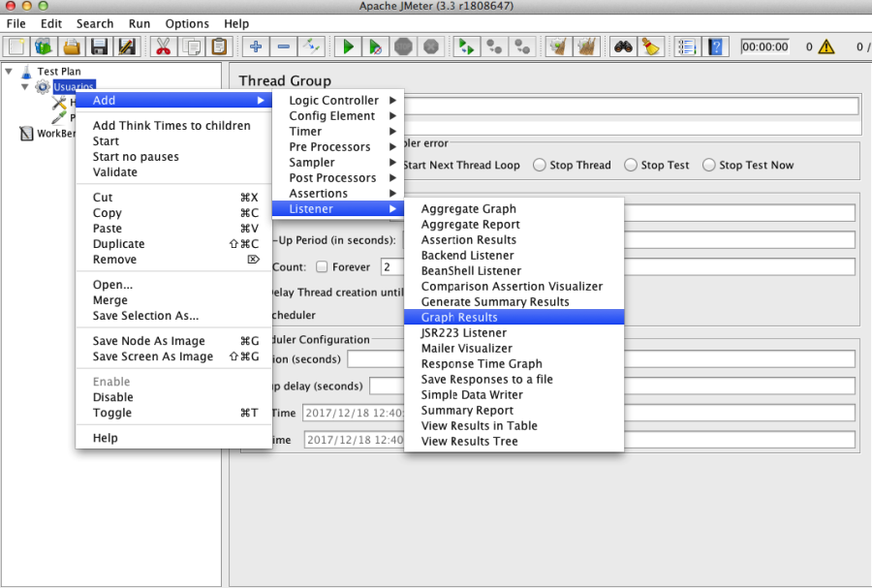The width and height of the screenshot is (872, 588).
Task: Click the blue Help question mark icon
Action: point(715,46)
